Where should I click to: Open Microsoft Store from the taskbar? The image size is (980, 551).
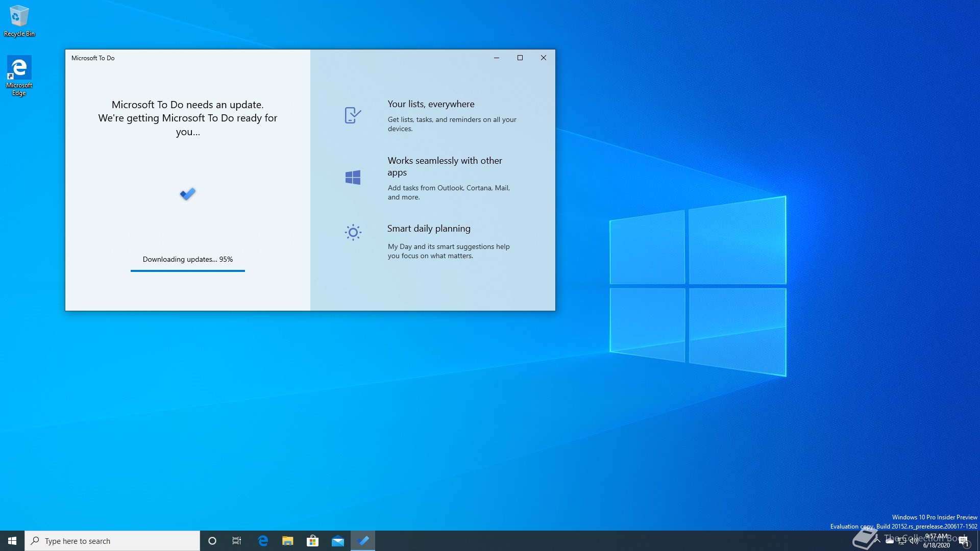[313, 541]
